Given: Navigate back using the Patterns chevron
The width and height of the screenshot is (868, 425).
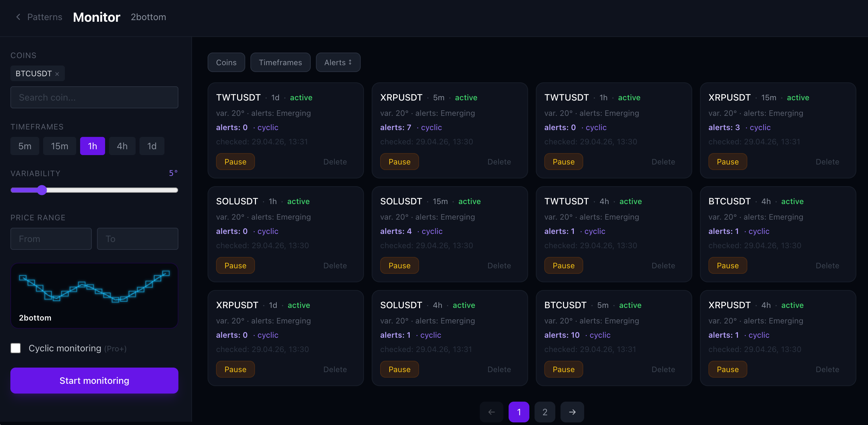Looking at the screenshot, I should 18,17.
